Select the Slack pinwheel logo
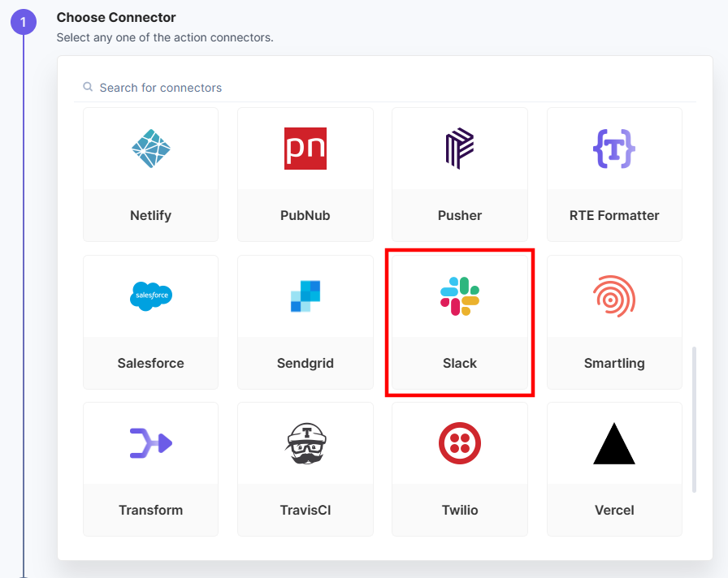The height and width of the screenshot is (578, 728). pos(459,295)
